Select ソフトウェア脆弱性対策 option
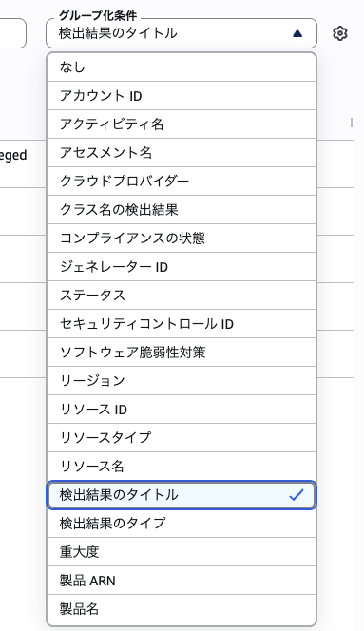Screen dimensions: 364x631 182,353
